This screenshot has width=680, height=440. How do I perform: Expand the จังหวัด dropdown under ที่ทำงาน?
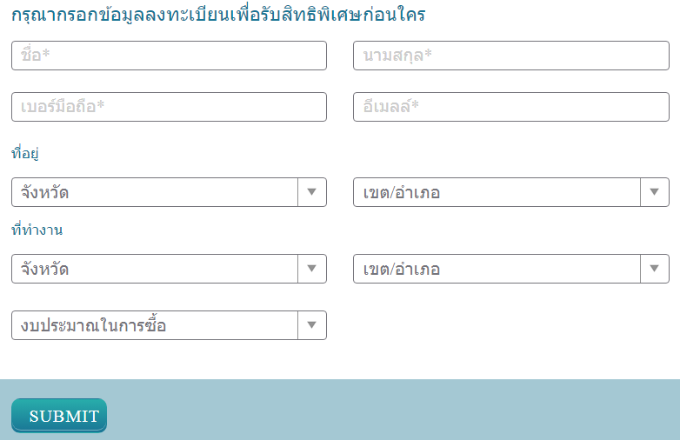click(155, 269)
